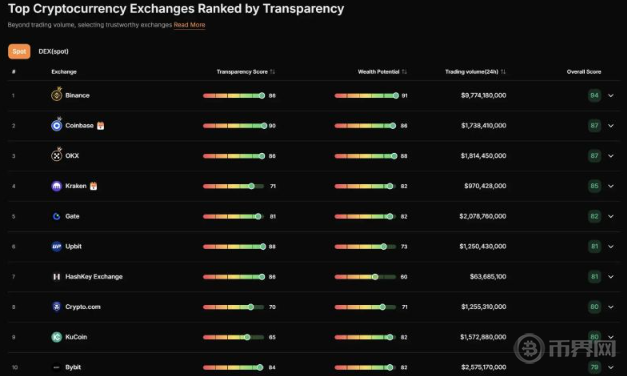Viewport: 627px width, 376px height.
Task: Click Bybit trading volume $2,575,170,000
Action: [483, 367]
